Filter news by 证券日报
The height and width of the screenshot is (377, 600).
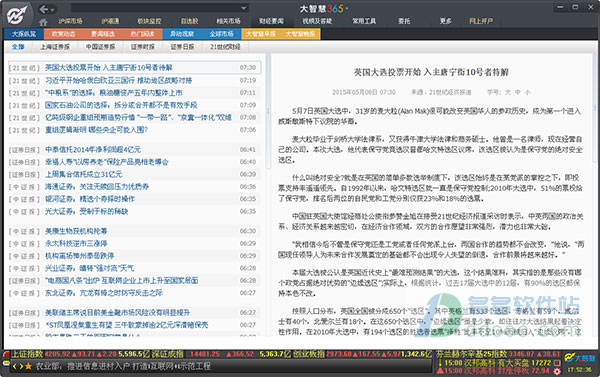click(182, 47)
